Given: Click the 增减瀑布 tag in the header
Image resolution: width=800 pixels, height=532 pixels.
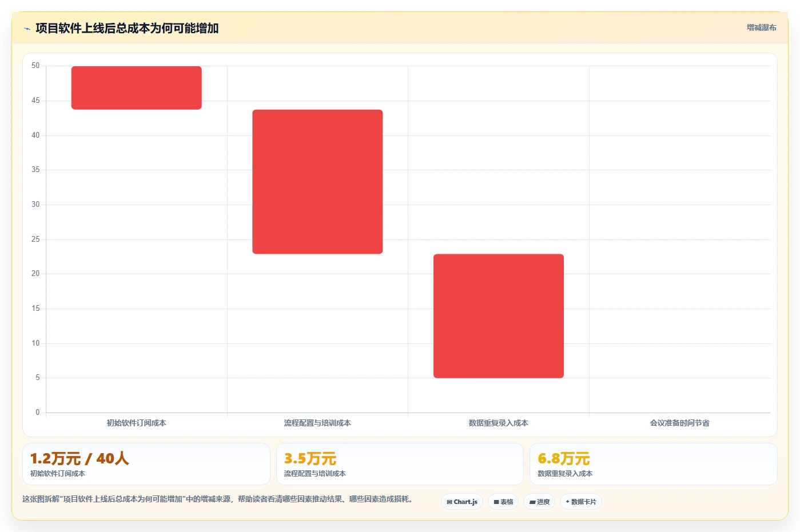Looking at the screenshot, I should (x=761, y=27).
